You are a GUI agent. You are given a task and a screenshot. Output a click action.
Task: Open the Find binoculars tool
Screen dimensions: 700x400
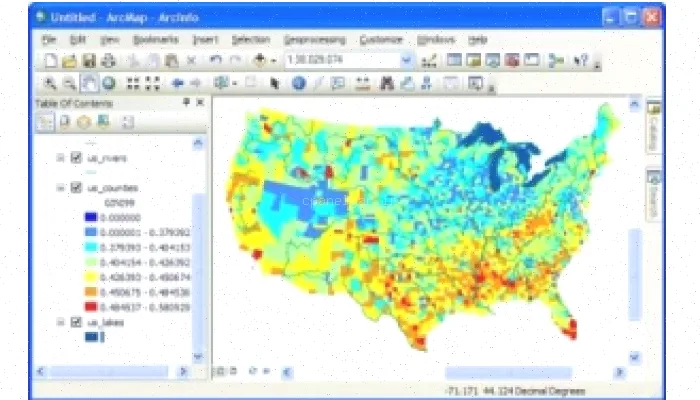tap(387, 83)
